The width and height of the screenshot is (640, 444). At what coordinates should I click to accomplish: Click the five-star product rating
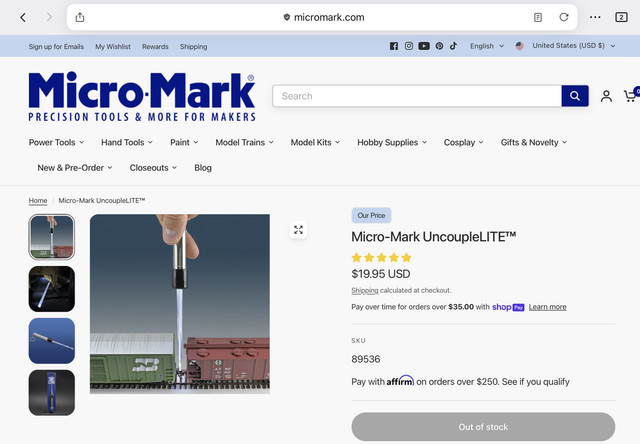382,258
